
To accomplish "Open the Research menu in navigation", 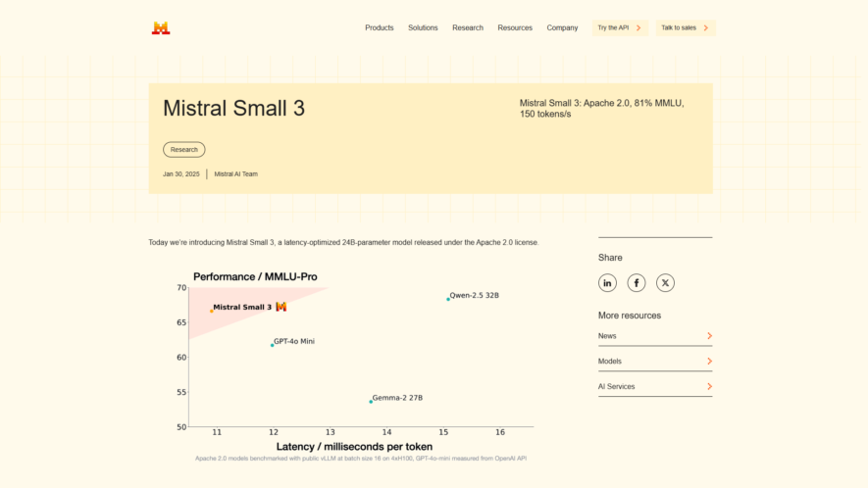I will pos(468,27).
